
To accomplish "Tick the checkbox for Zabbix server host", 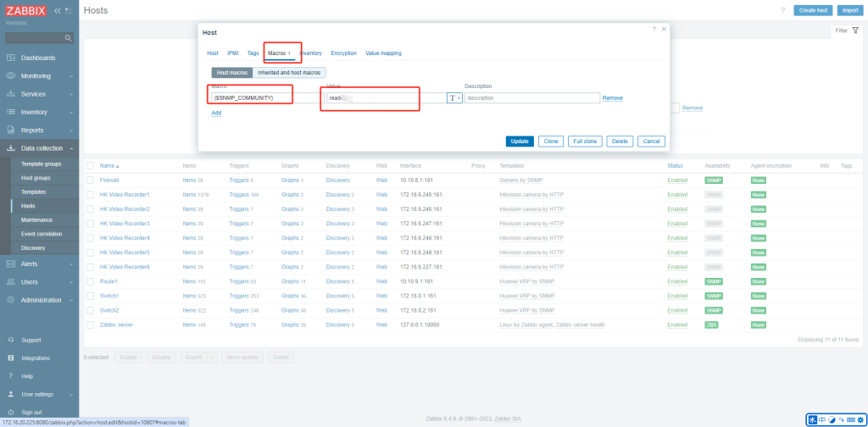I will pyautogui.click(x=90, y=324).
